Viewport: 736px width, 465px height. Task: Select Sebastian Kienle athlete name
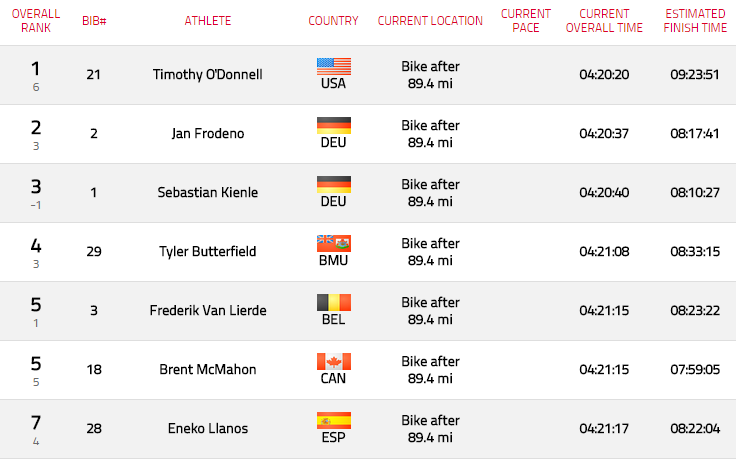point(207,192)
